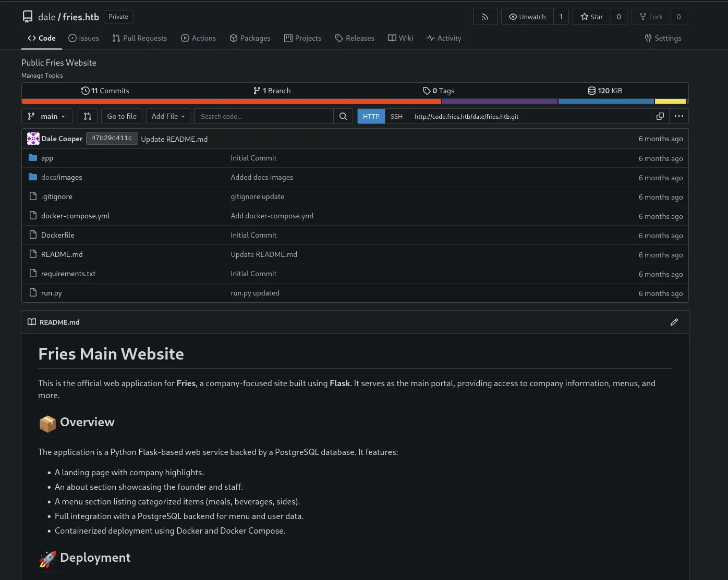728x580 pixels.
Task: Click the compare branches icon button
Action: (x=88, y=116)
